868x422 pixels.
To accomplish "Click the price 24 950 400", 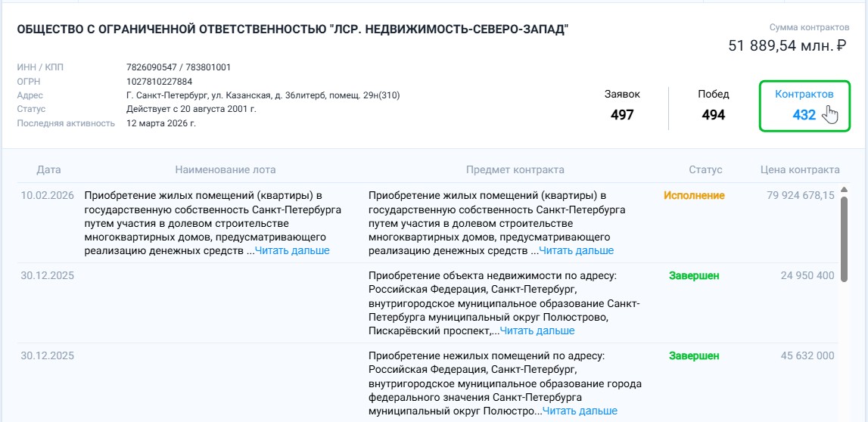I will click(x=807, y=275).
